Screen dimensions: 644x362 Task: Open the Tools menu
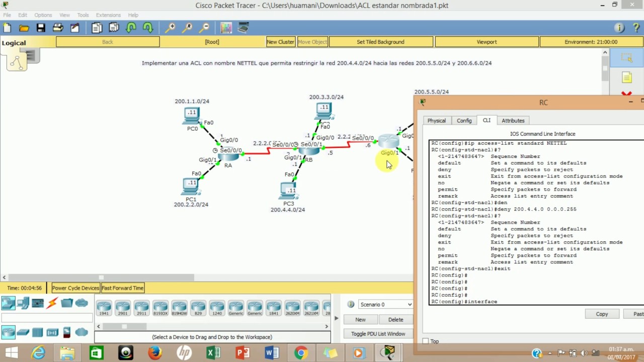(83, 15)
